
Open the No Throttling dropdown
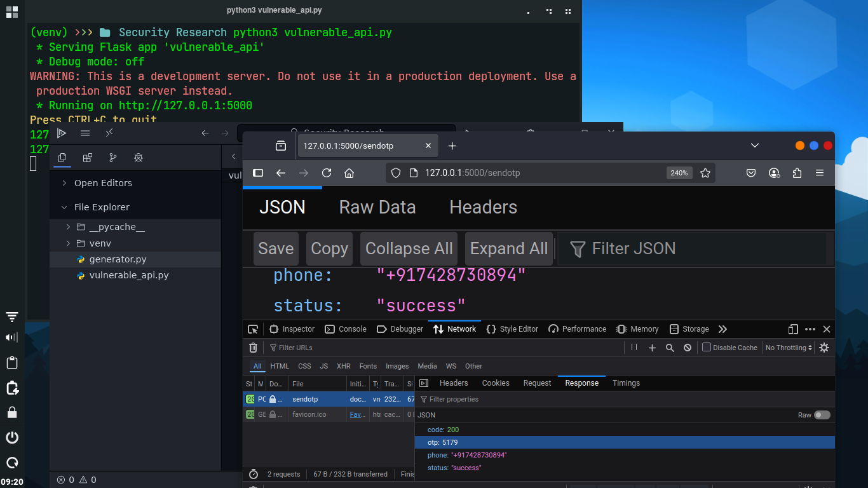click(x=789, y=348)
